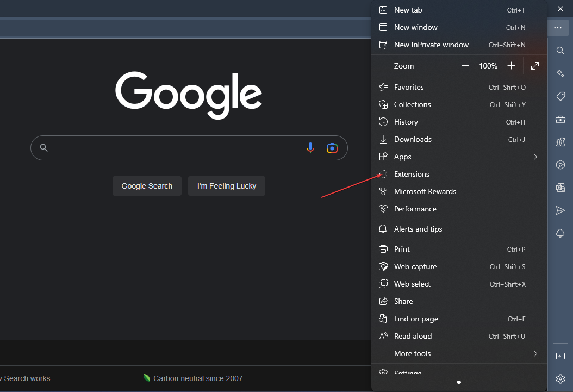Click chevron at the menu bottom
This screenshot has height=392, width=573.
pyautogui.click(x=459, y=382)
